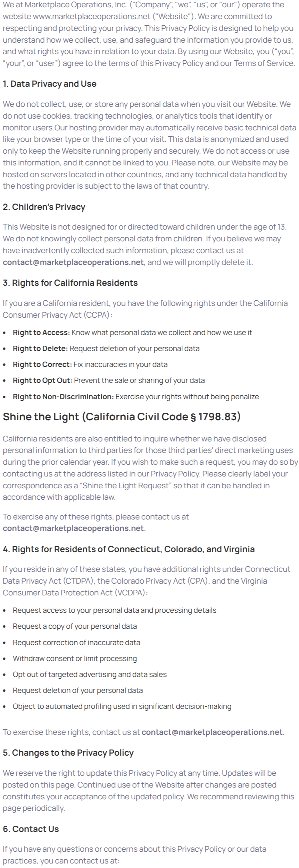
Task: Click the "2. Children's Privacy" heading
Action: (44, 207)
